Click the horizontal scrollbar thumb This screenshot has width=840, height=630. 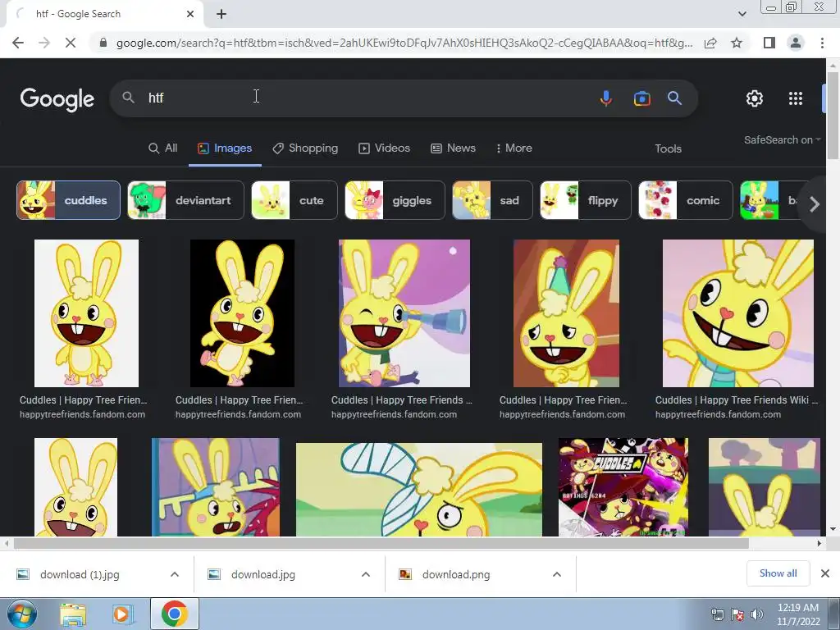tap(381, 544)
